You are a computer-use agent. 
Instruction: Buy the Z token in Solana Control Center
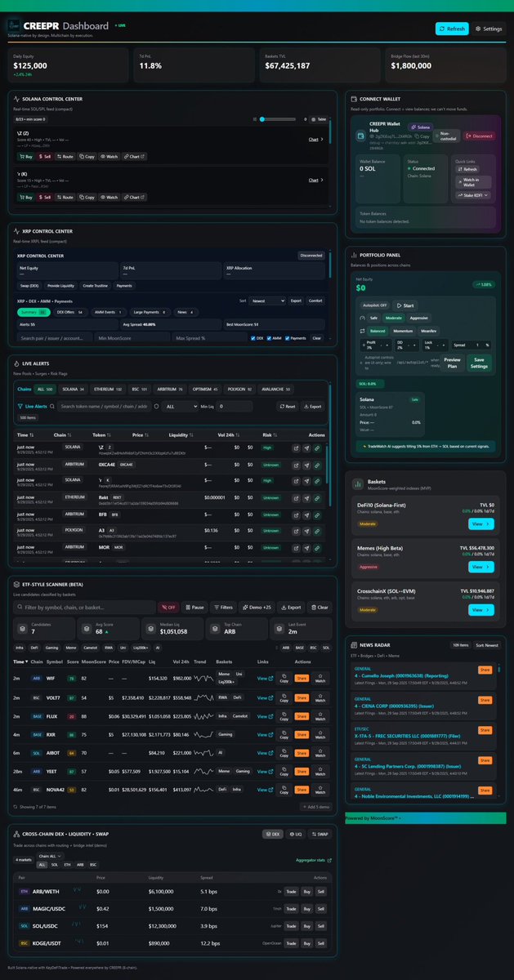(x=26, y=156)
